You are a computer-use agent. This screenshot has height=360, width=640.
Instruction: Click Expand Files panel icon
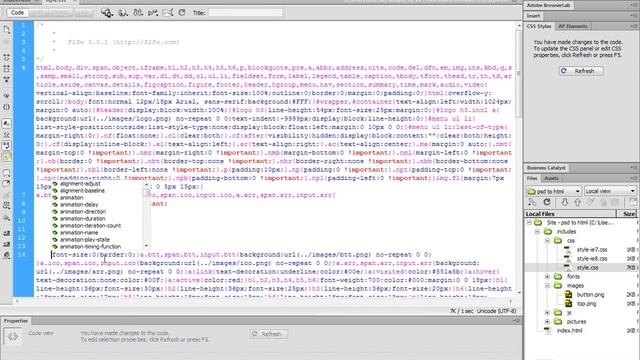[x=633, y=202]
